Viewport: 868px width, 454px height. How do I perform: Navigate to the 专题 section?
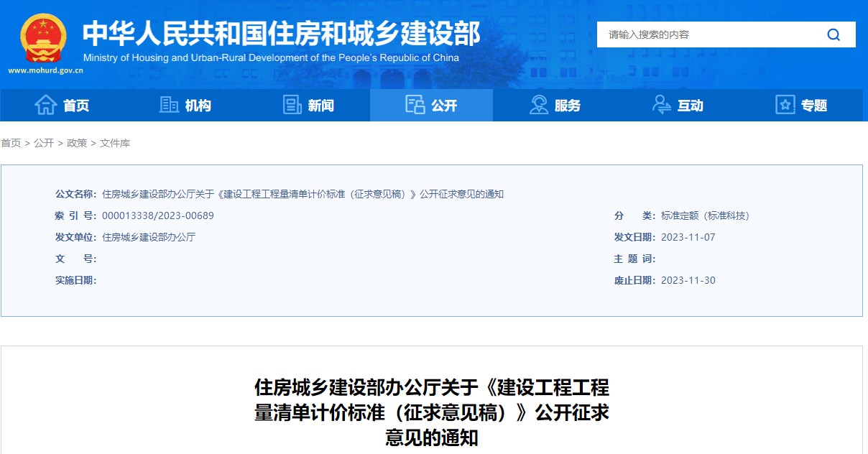(813, 105)
